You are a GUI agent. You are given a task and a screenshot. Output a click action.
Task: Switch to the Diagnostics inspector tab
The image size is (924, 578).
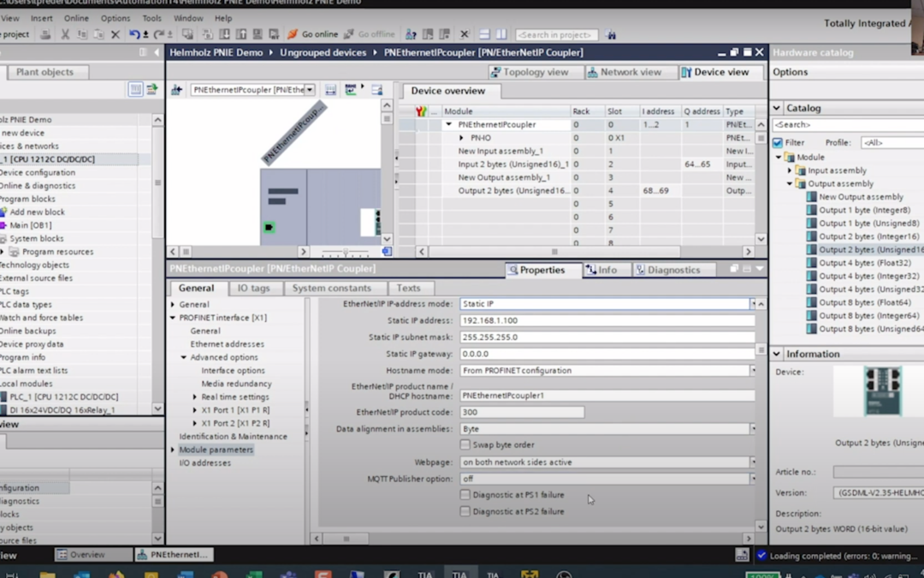673,270
